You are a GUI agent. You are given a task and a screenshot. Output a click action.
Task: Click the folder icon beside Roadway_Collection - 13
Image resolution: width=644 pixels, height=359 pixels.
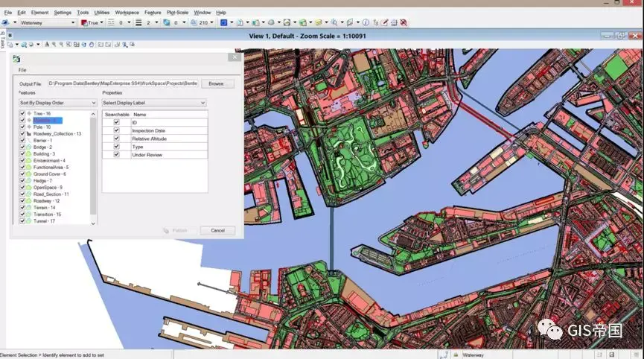click(x=29, y=133)
